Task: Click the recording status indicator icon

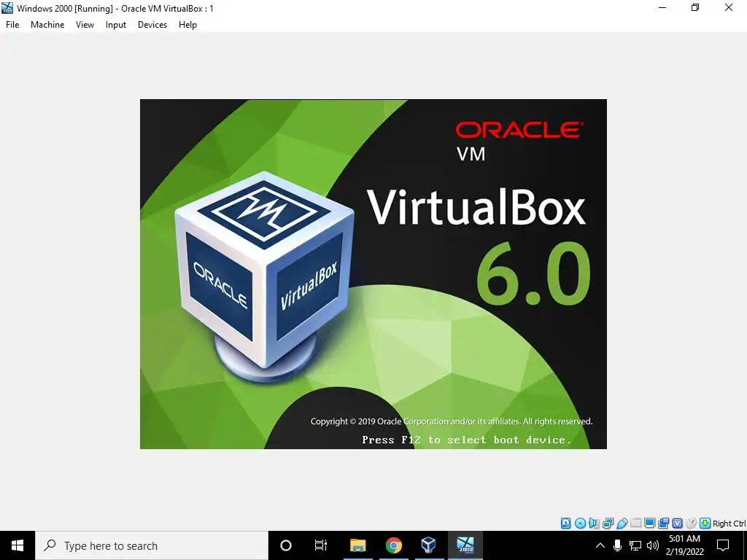Action: pyautogui.click(x=663, y=524)
